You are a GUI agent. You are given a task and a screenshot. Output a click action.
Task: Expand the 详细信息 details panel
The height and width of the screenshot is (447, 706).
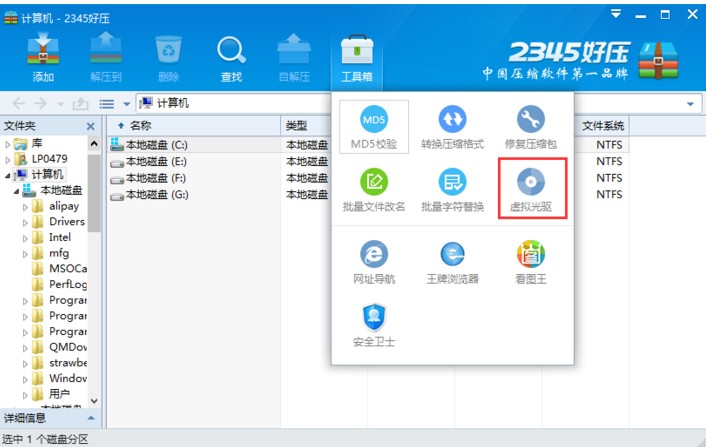[x=91, y=418]
